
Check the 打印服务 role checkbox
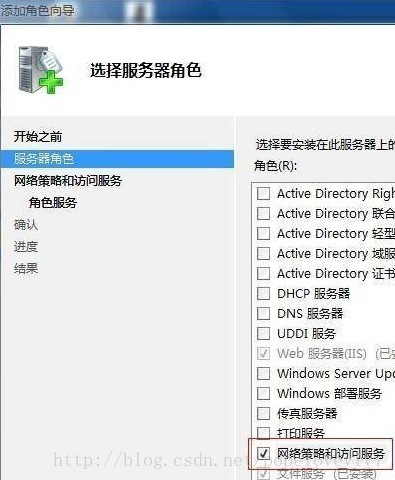tap(263, 433)
